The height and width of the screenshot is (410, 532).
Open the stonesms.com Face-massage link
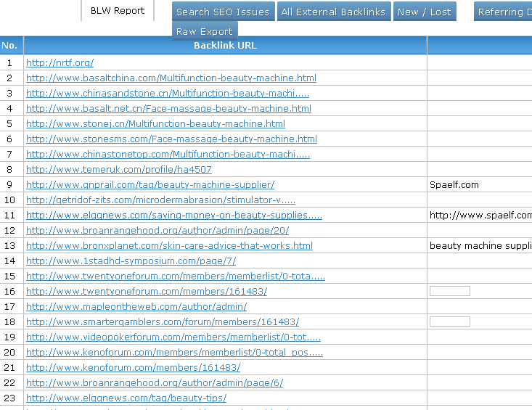point(171,139)
